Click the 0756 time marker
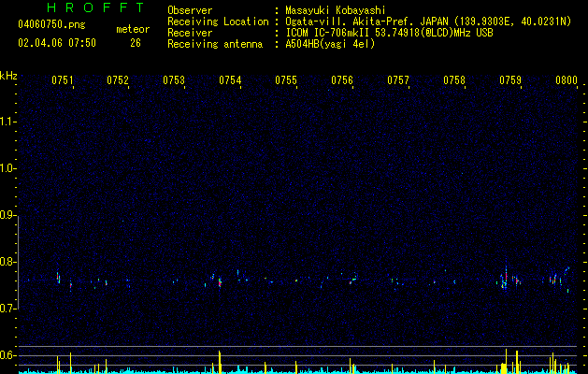 342,80
